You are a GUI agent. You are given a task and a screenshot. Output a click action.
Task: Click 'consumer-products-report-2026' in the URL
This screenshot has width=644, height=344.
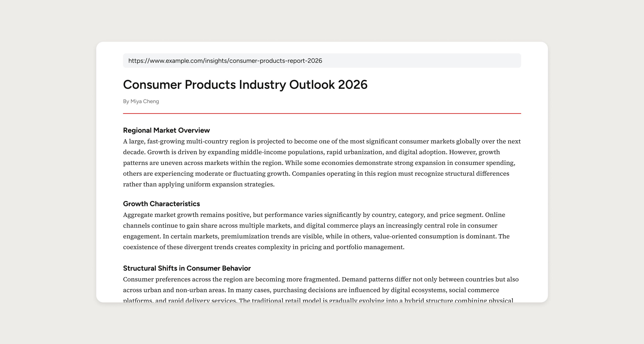276,61
